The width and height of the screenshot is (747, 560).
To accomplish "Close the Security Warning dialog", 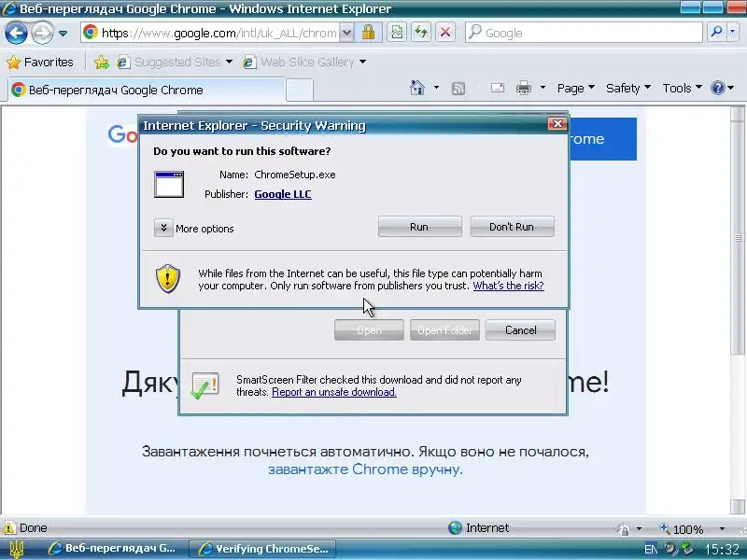I will tap(557, 124).
